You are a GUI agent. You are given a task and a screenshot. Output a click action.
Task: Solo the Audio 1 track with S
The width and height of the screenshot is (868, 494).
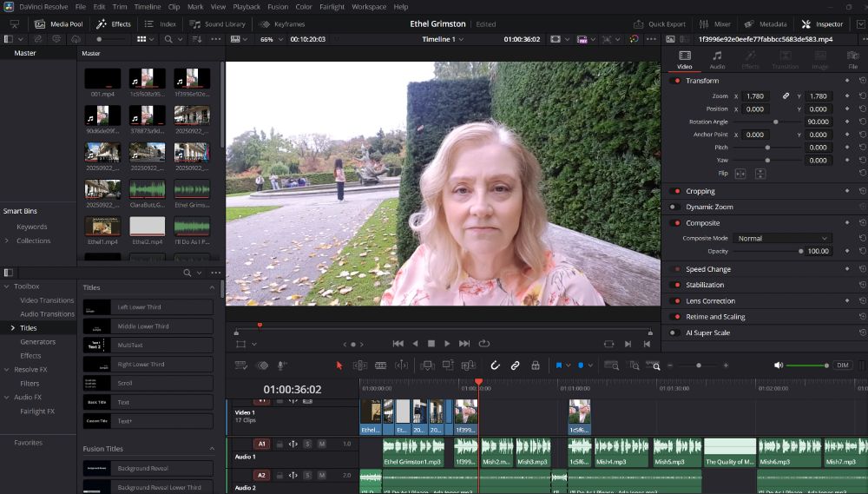point(308,445)
